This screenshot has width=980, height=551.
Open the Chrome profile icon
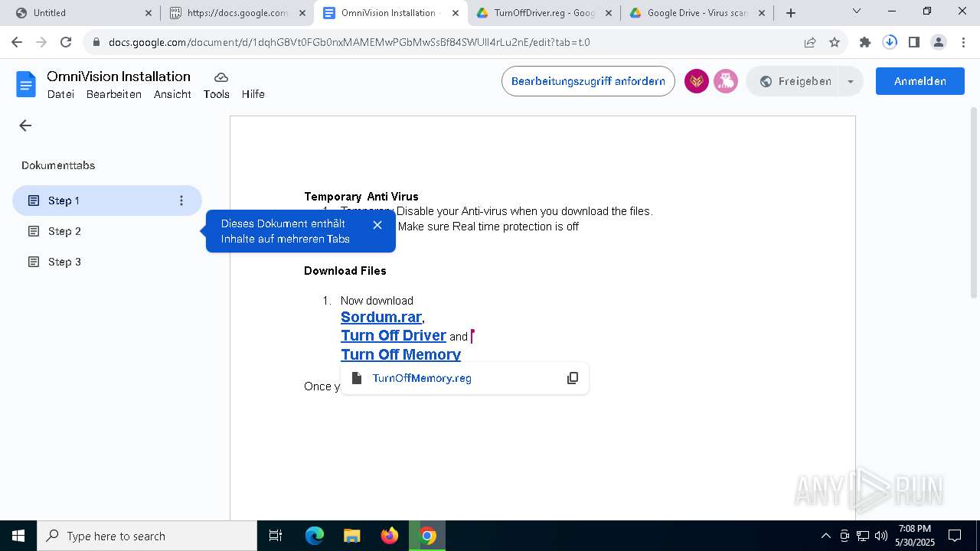[x=939, y=42]
